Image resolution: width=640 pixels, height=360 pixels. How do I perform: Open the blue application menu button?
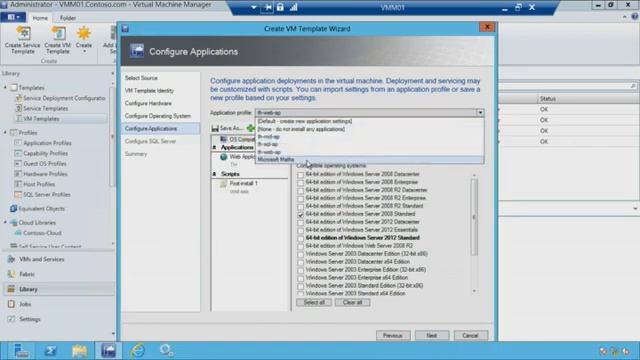[x=13, y=17]
